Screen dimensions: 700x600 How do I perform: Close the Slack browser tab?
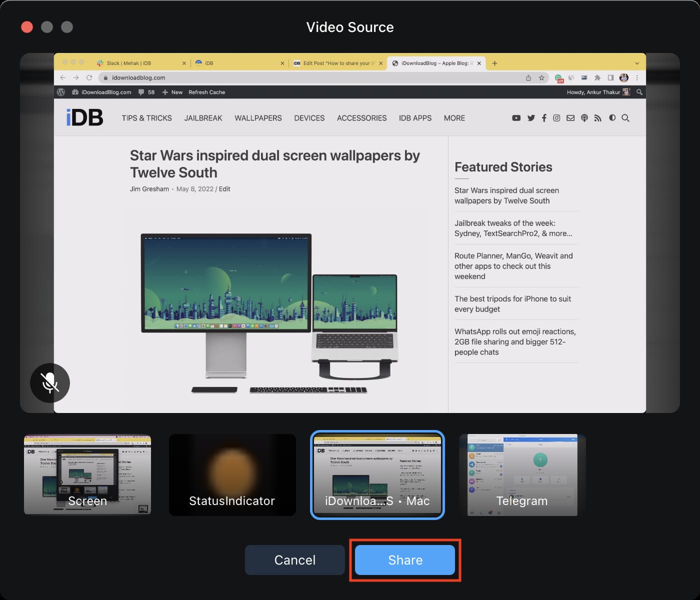click(x=184, y=63)
